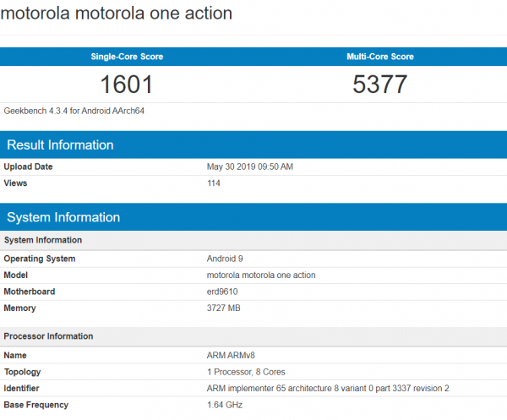Select the ARM implementer identifier string
507x420 pixels.
point(328,389)
